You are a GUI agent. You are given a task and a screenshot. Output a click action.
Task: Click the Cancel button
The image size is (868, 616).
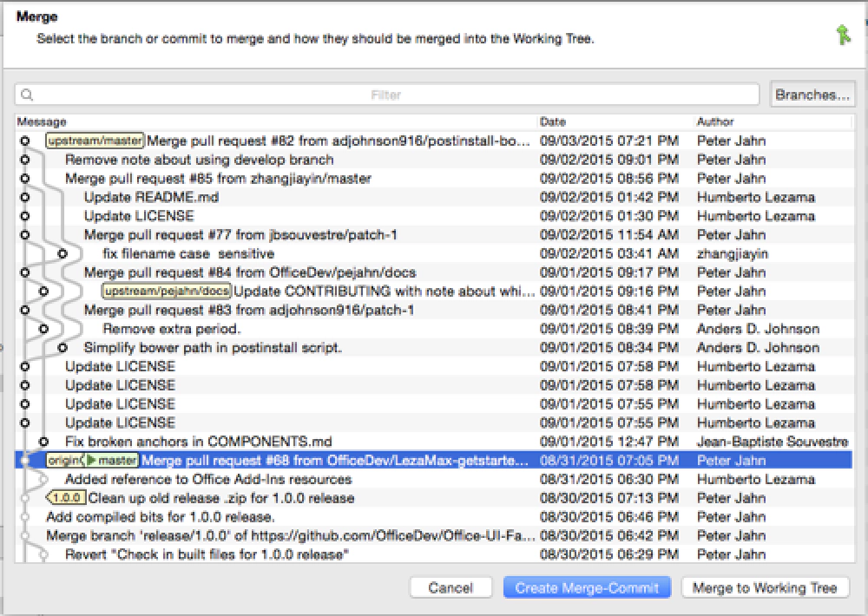[450, 587]
